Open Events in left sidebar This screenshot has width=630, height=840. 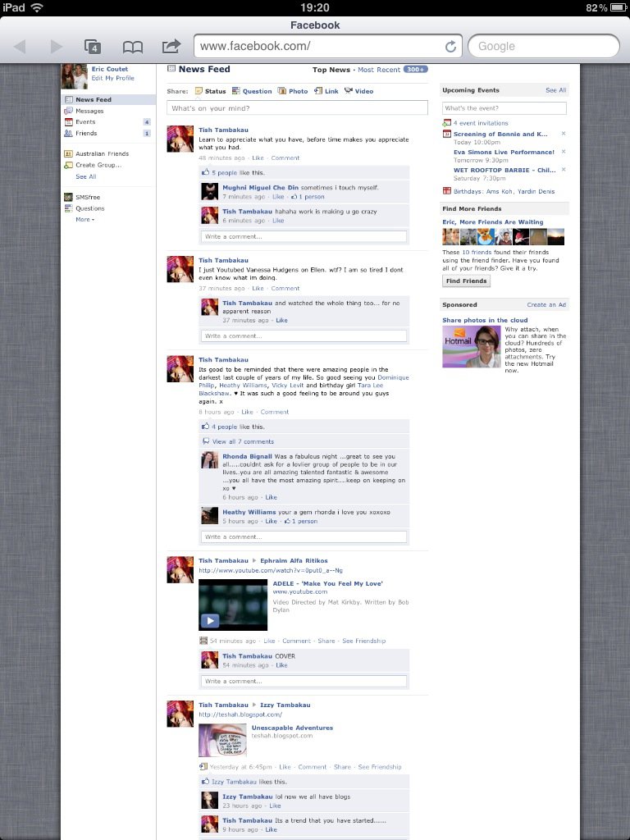pos(85,122)
